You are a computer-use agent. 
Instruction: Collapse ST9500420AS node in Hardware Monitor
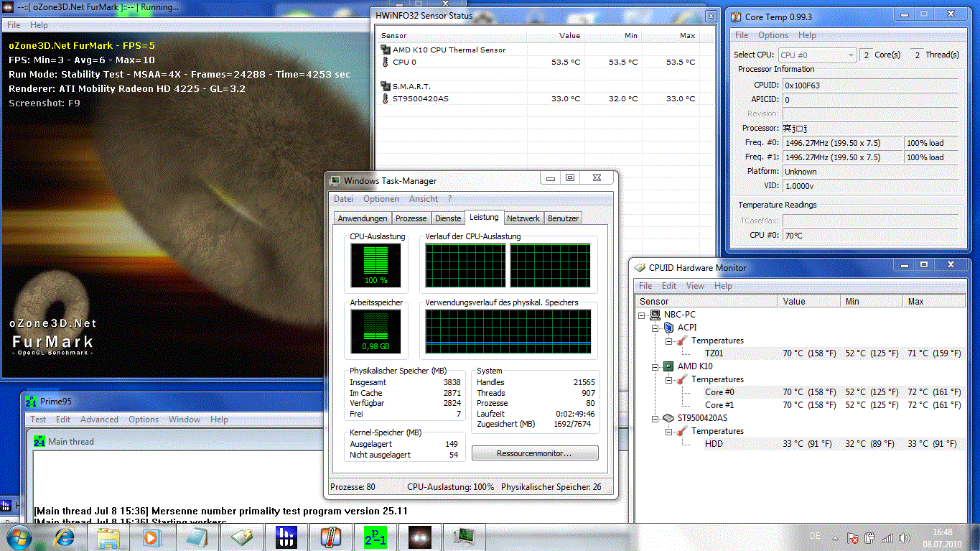click(x=655, y=418)
